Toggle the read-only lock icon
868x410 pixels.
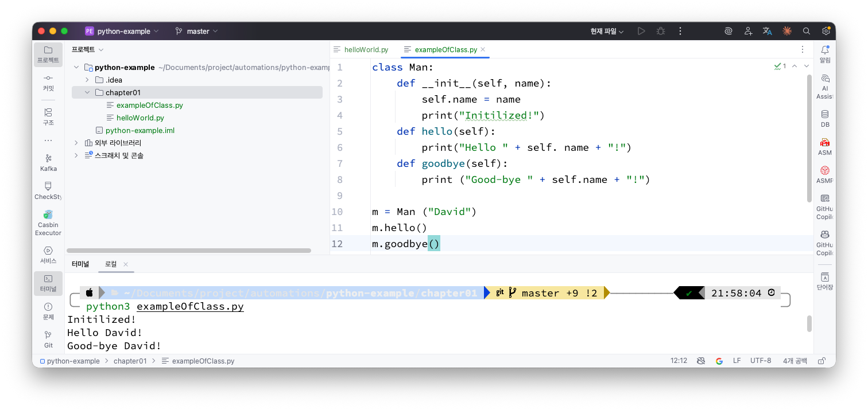(821, 361)
